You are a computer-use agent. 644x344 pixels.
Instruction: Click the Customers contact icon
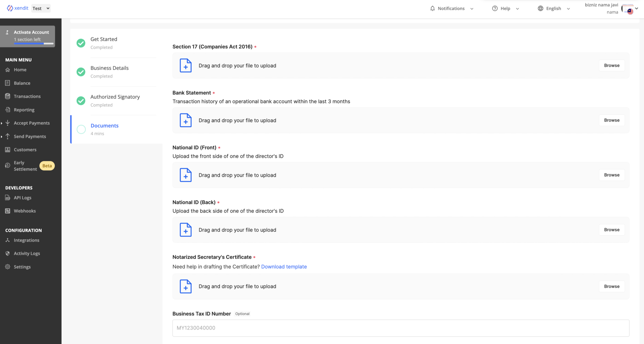click(x=8, y=150)
